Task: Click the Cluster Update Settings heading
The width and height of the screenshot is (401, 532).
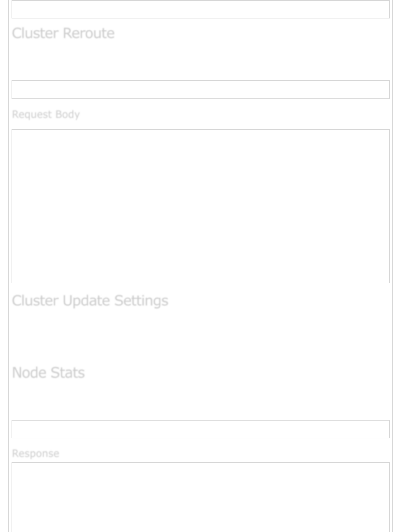Action: coord(90,301)
